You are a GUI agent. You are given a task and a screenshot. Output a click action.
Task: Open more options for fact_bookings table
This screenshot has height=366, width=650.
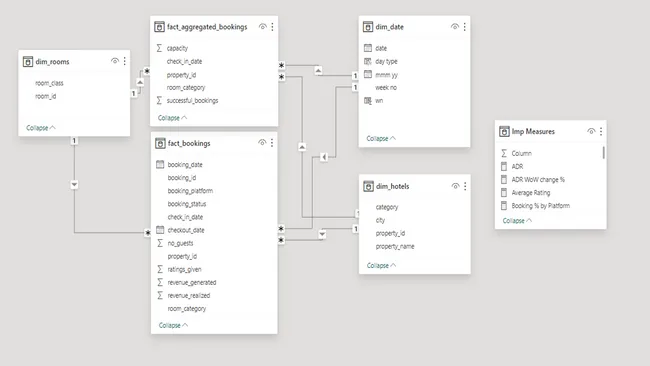[x=272, y=143]
